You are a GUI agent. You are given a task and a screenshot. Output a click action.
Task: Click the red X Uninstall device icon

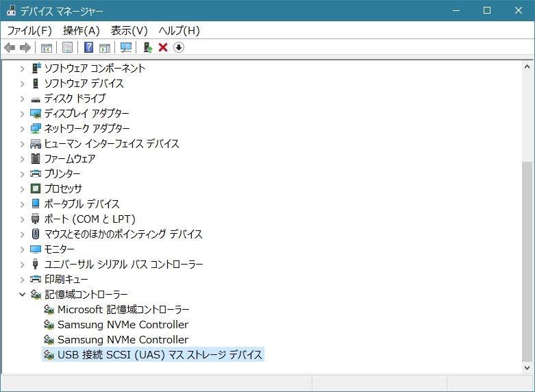coord(163,47)
